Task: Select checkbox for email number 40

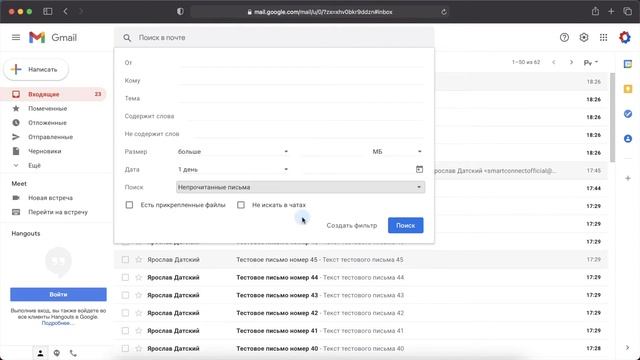Action: coord(125,349)
